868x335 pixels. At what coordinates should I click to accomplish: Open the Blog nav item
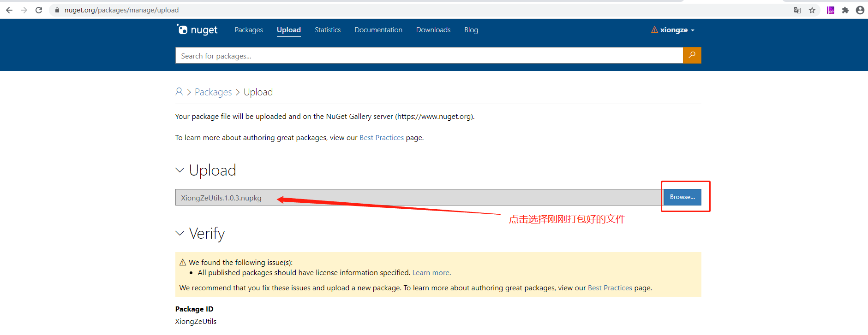click(471, 30)
